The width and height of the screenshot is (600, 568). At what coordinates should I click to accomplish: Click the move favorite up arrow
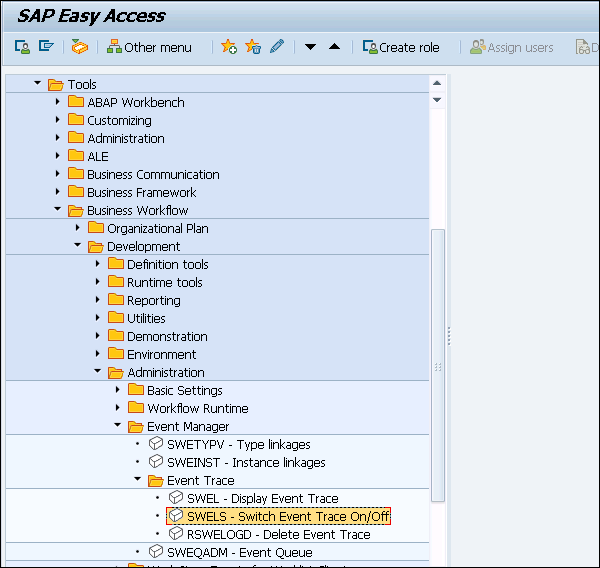(334, 47)
